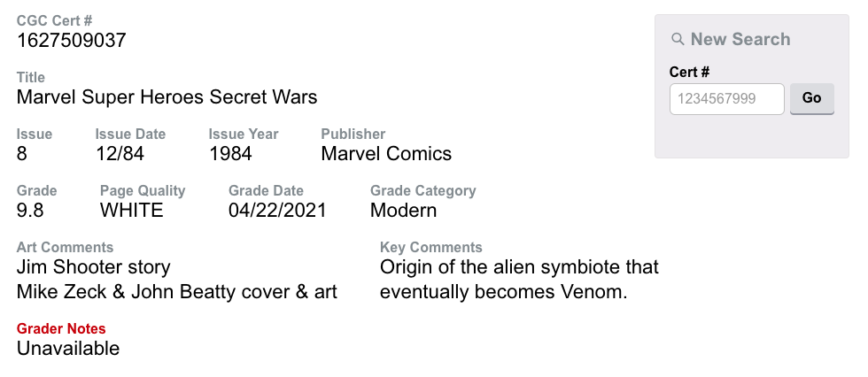Click the grade value 9.8
This screenshot has width=868, height=377.
(30, 211)
